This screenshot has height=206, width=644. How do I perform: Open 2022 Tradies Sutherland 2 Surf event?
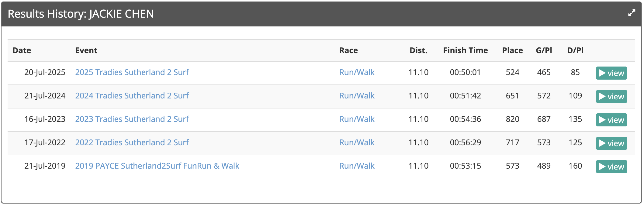(132, 142)
